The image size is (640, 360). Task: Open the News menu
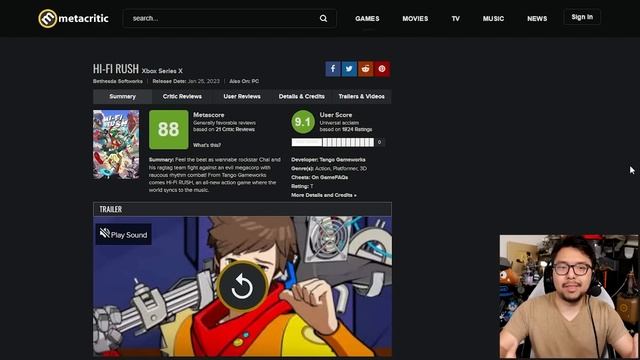point(537,18)
